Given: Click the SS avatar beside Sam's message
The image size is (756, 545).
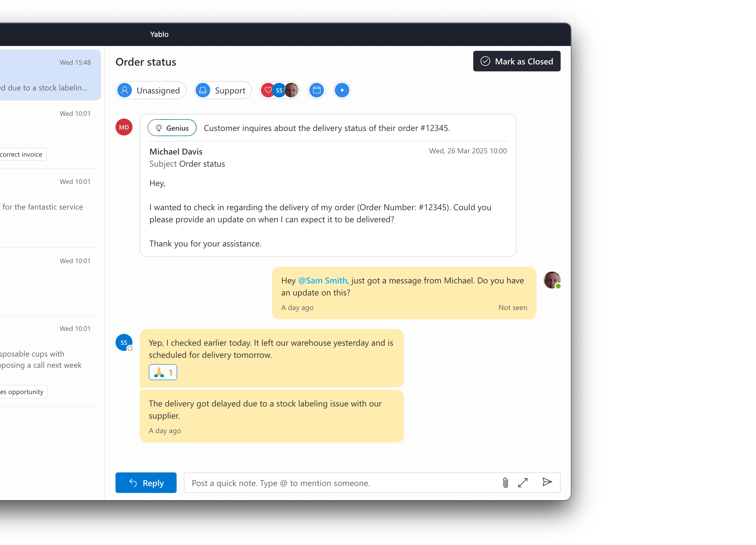Looking at the screenshot, I should (x=124, y=342).
